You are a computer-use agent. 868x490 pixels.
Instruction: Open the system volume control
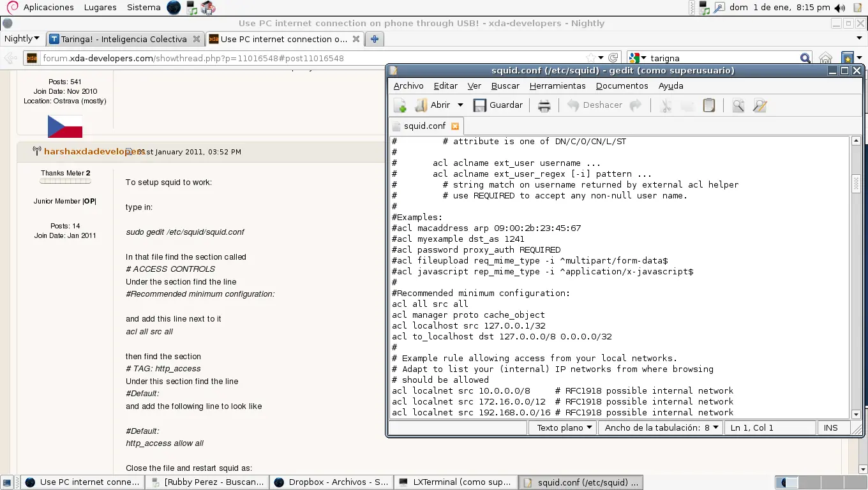pyautogui.click(x=840, y=8)
